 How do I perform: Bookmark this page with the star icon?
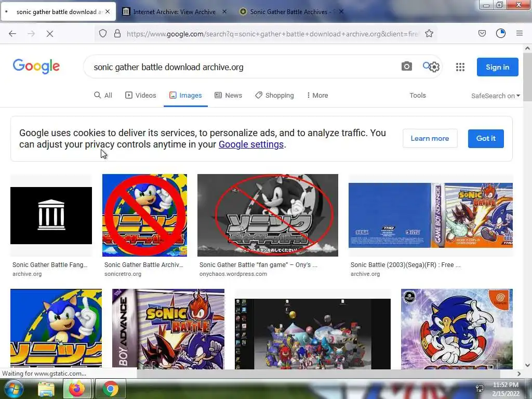pos(429,33)
